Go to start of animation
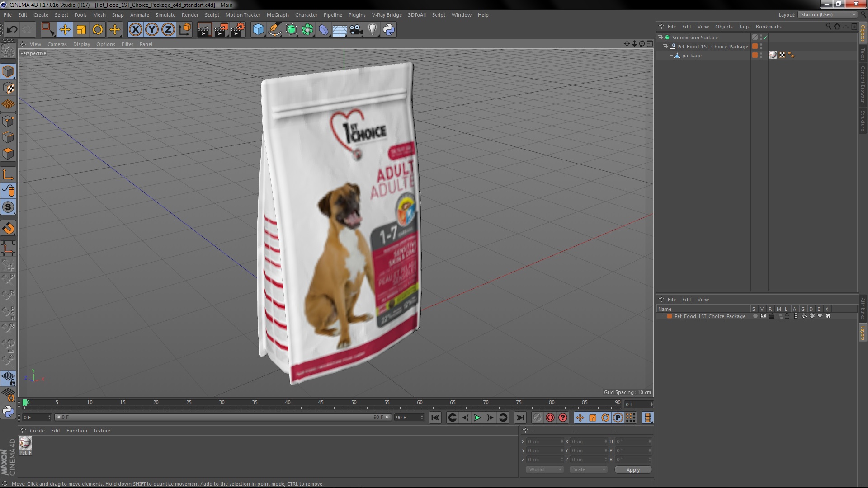The height and width of the screenshot is (488, 868). tap(435, 418)
